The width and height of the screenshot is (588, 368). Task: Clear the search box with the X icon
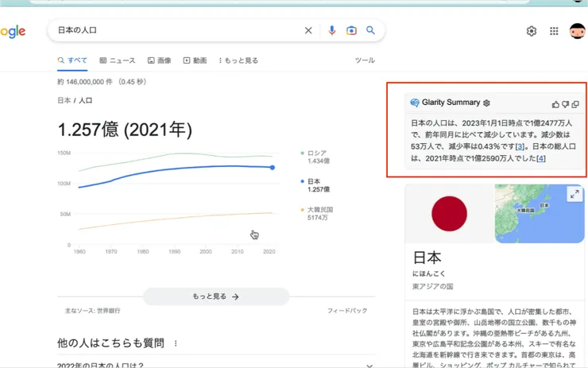click(308, 30)
